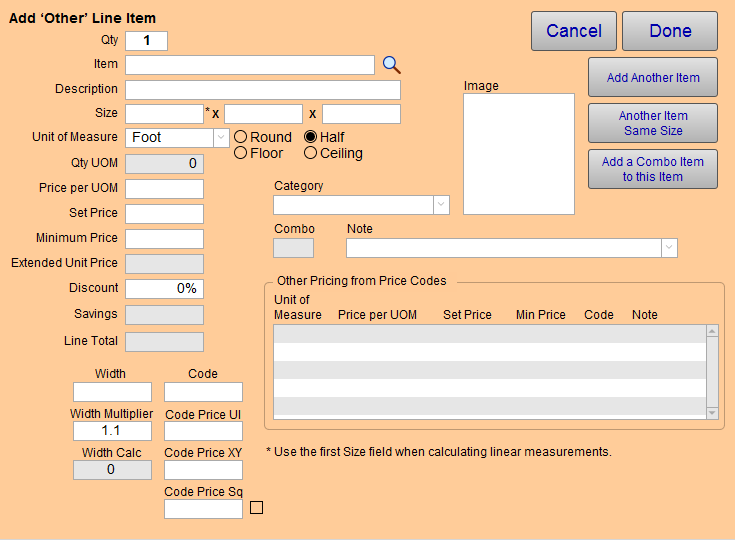Click the Cancel button
Image resolution: width=735 pixels, height=540 pixels.
coord(574,31)
